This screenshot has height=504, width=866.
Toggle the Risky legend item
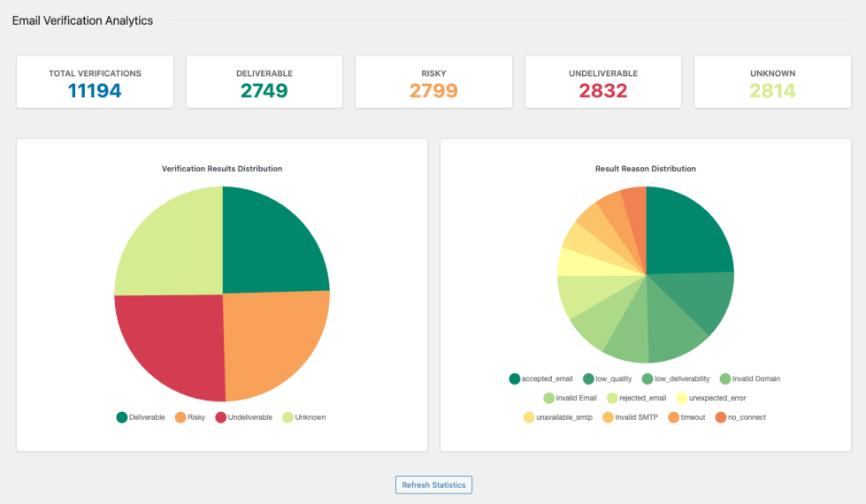coord(190,417)
